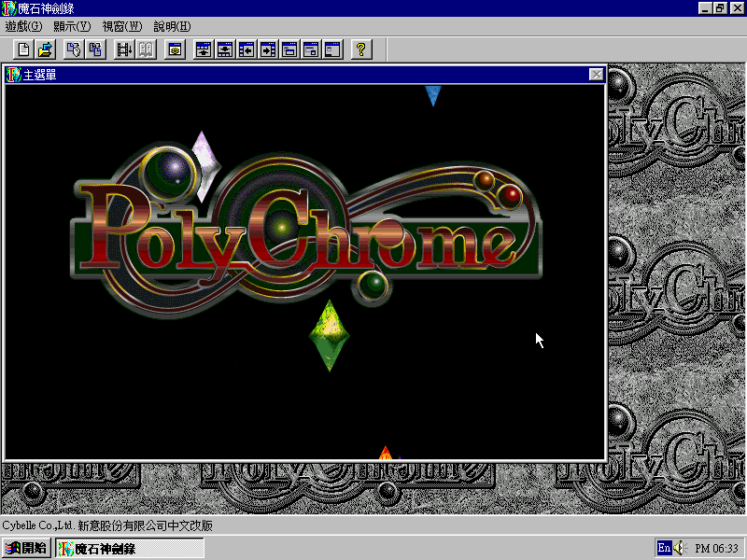
Task: Click the window with yellow emblem toolbar icon
Action: click(175, 49)
